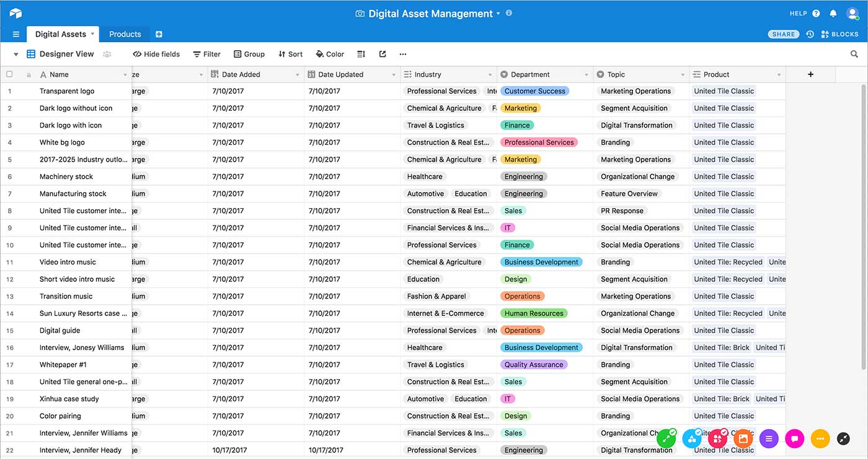Click the red shapes circle icon
Screen dimensions: 868x459
[717, 439]
